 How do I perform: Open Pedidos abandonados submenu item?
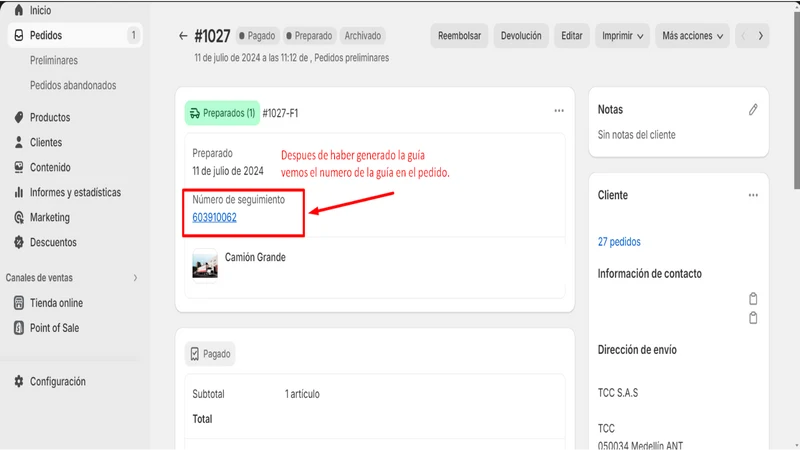(73, 85)
